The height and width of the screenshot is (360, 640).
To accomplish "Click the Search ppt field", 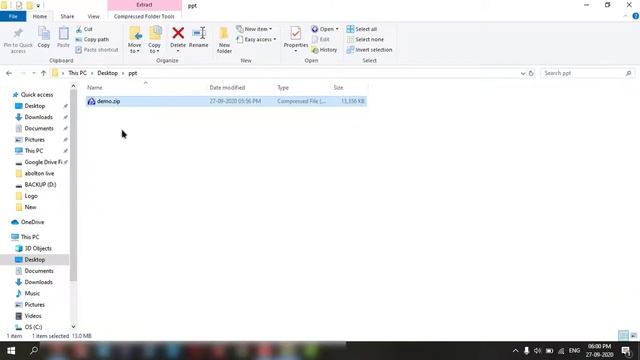I will coord(587,73).
